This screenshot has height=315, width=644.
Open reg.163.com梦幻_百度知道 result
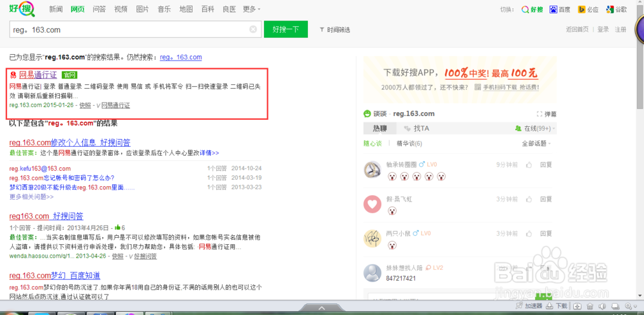click(x=55, y=275)
